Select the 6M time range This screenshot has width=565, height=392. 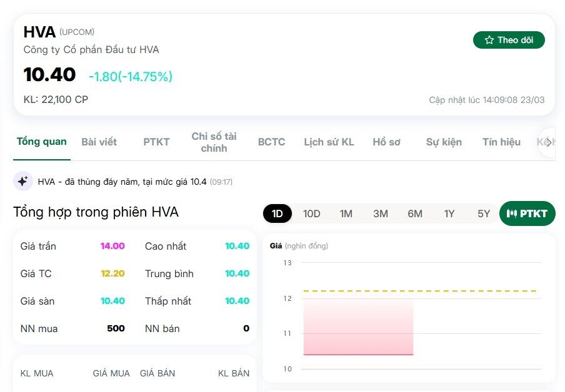click(x=414, y=213)
